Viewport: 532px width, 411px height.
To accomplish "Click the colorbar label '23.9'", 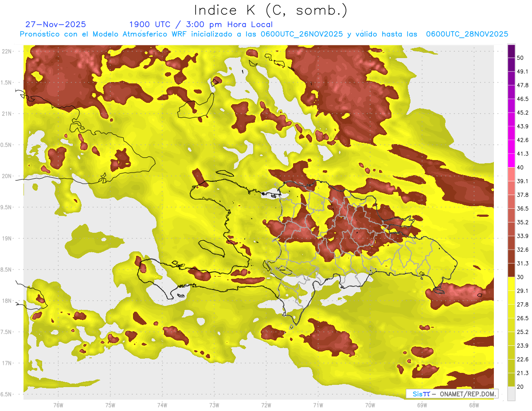I will pyautogui.click(x=523, y=346).
